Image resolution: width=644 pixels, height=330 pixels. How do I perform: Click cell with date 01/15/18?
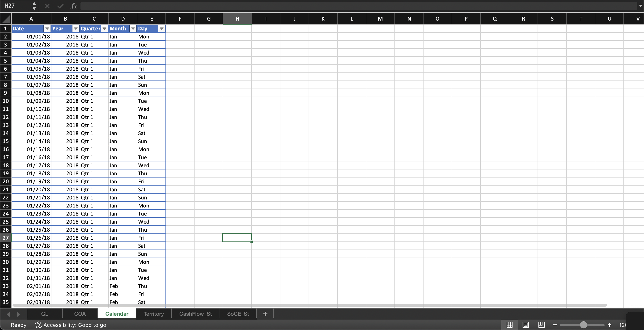click(x=31, y=149)
